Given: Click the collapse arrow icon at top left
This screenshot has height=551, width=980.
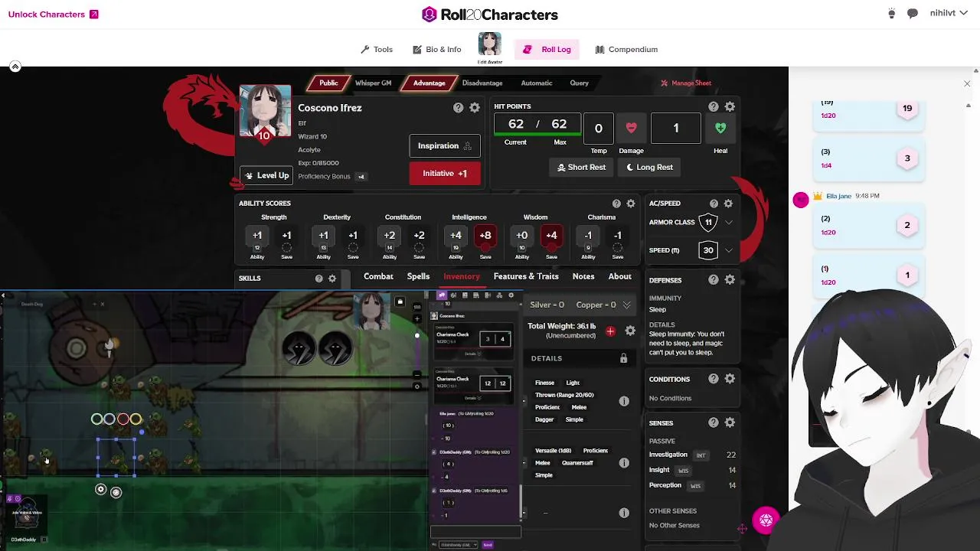Looking at the screenshot, I should pos(15,67).
